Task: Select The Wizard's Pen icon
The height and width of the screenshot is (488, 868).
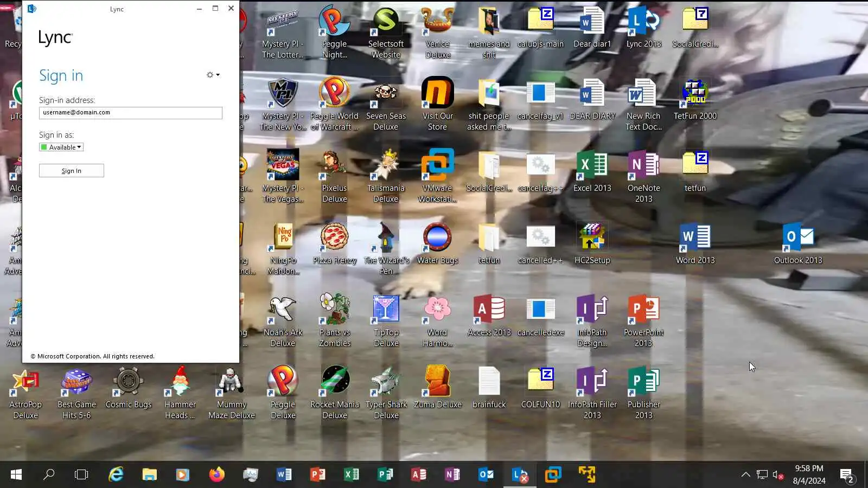Action: pyautogui.click(x=386, y=249)
